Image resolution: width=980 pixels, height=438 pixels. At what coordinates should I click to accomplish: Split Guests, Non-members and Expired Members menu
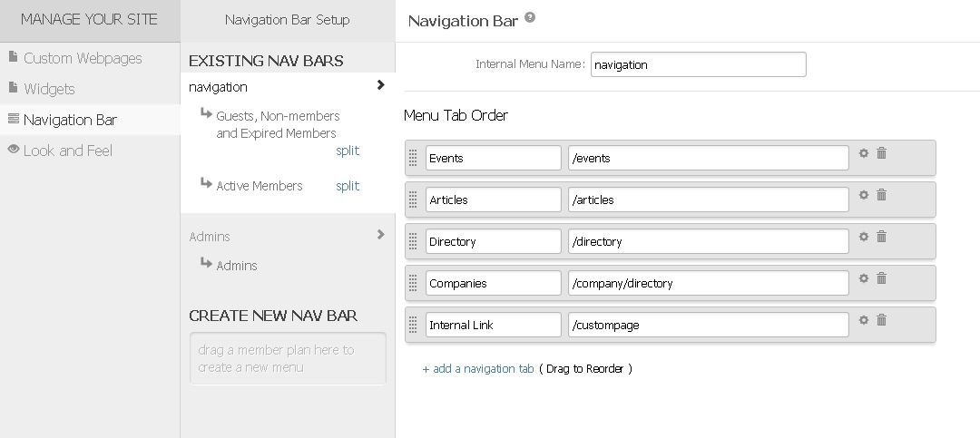[x=348, y=151]
